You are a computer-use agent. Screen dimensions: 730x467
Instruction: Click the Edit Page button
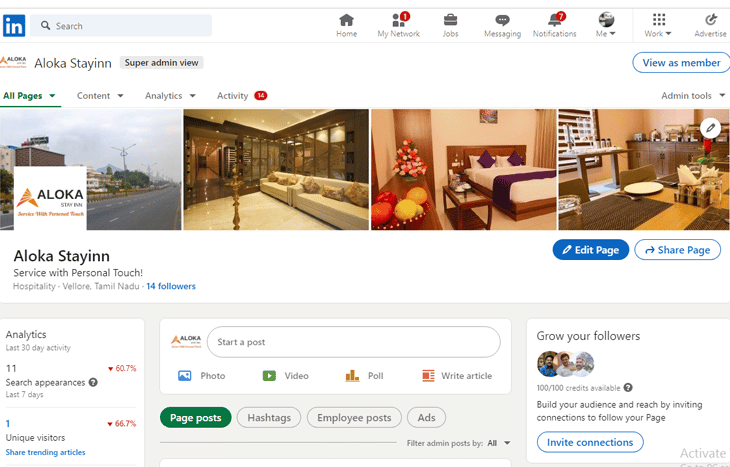(591, 250)
